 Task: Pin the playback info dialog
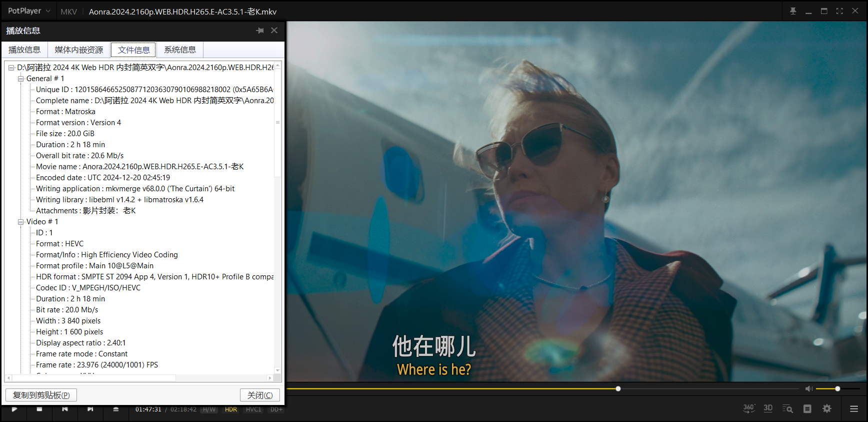point(260,31)
